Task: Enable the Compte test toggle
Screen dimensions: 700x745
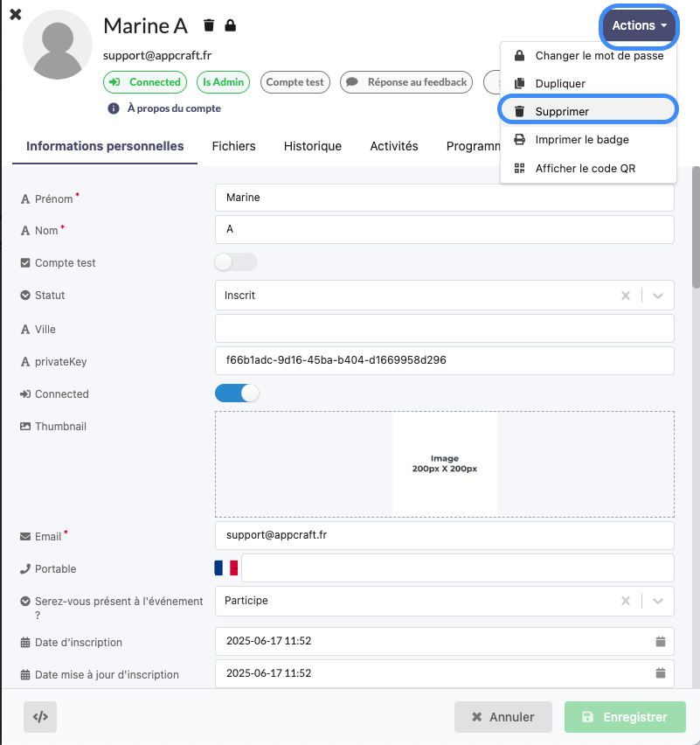Action: 236,262
